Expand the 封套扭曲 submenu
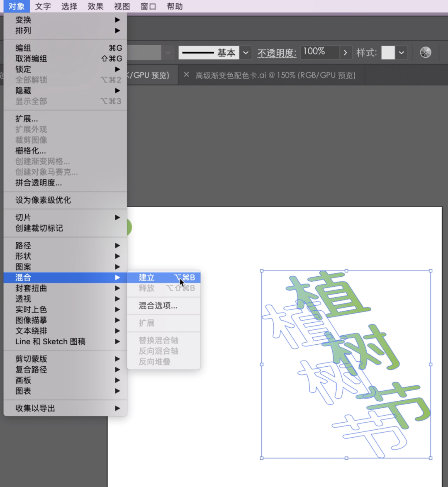 pyautogui.click(x=31, y=288)
